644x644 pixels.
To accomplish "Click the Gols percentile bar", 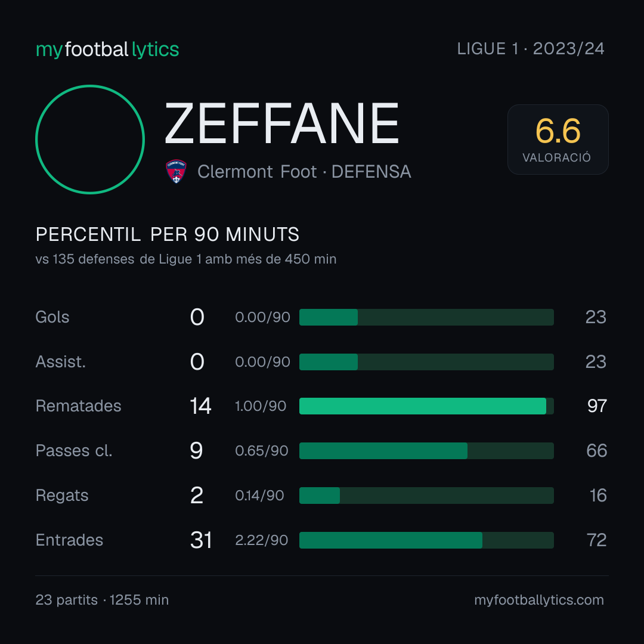I will pos(426,317).
